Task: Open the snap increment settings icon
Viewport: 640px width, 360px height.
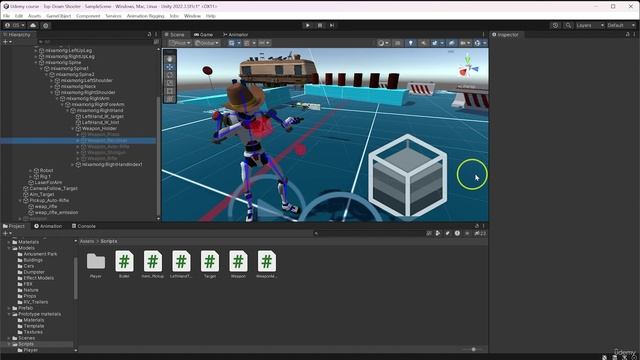Action: click(264, 43)
